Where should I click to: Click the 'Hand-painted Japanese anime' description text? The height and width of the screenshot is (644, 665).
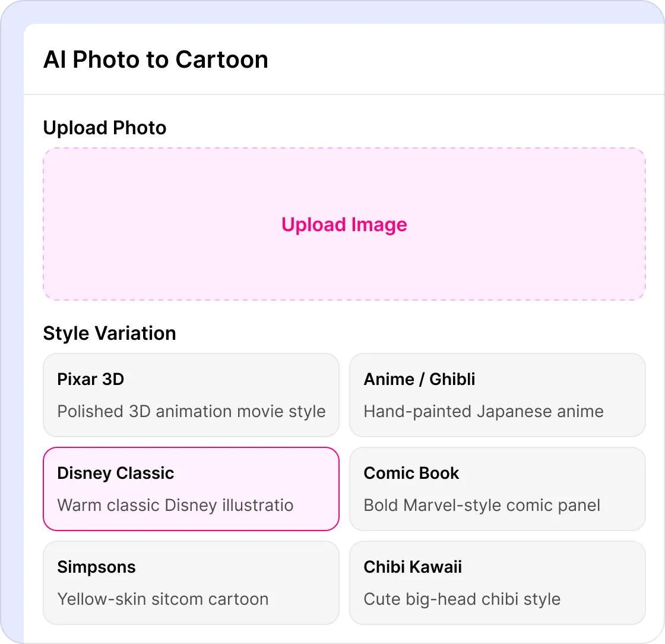[483, 412]
